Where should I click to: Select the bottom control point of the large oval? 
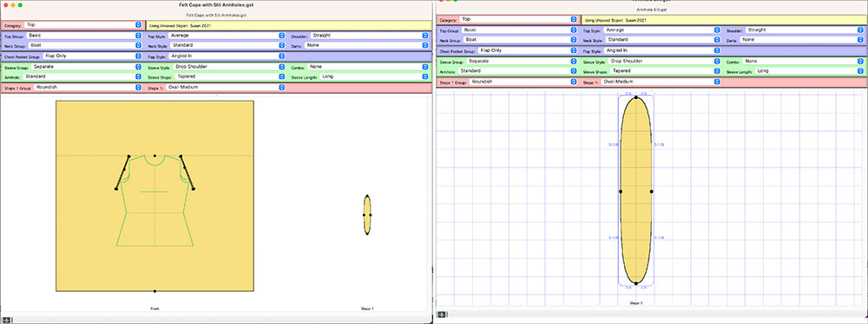636,283
